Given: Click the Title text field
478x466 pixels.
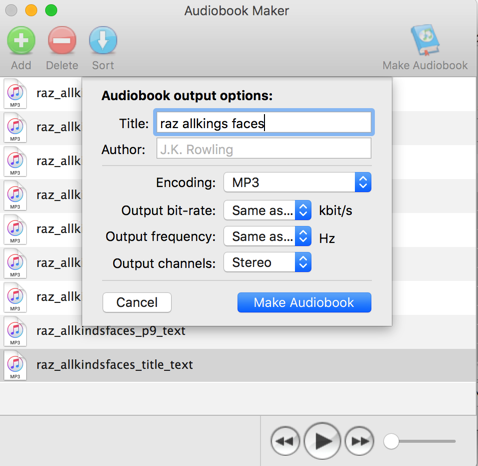Looking at the screenshot, I should click(264, 123).
